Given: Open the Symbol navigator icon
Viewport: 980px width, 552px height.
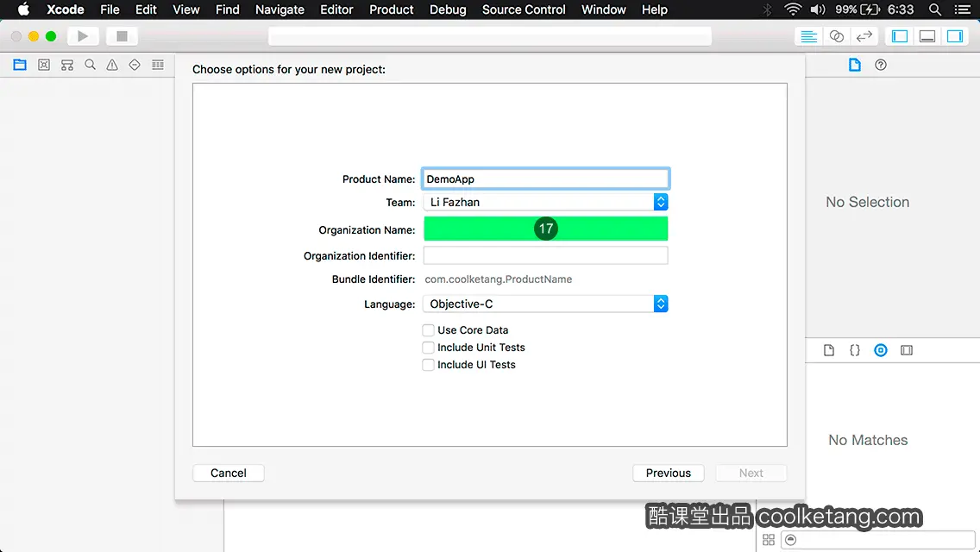Looking at the screenshot, I should [67, 65].
